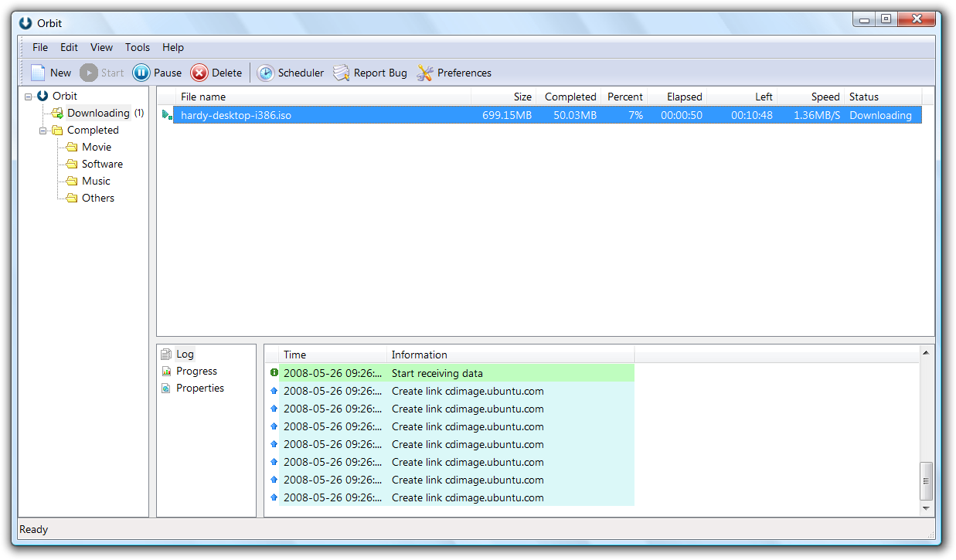Click the grayed Start play icon
Viewport: 956px width, 560px height.
[89, 73]
